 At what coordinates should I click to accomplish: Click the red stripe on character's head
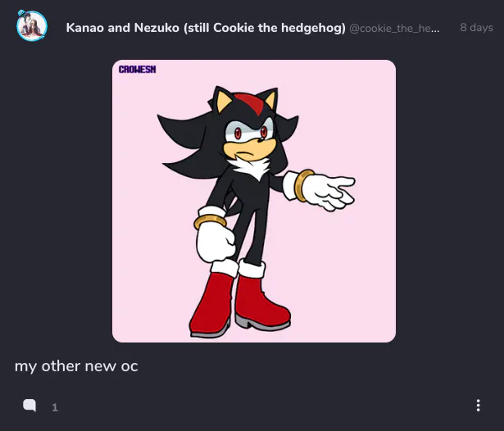pos(250,102)
